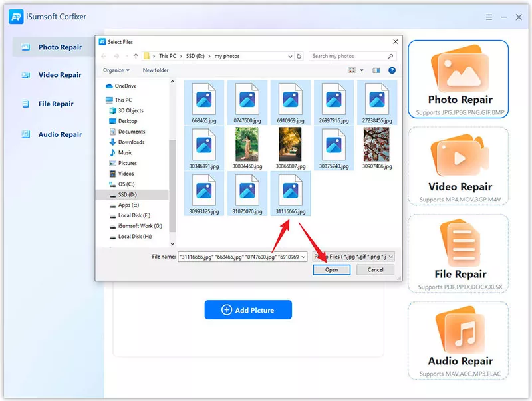Go up one folder with the up arrow
This screenshot has height=401, width=532.
click(136, 56)
